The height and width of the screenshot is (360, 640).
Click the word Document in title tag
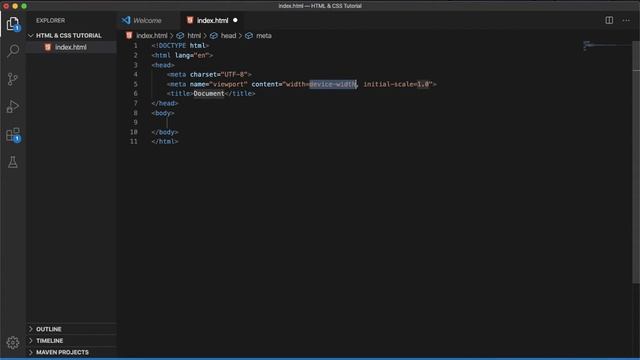click(x=209, y=94)
